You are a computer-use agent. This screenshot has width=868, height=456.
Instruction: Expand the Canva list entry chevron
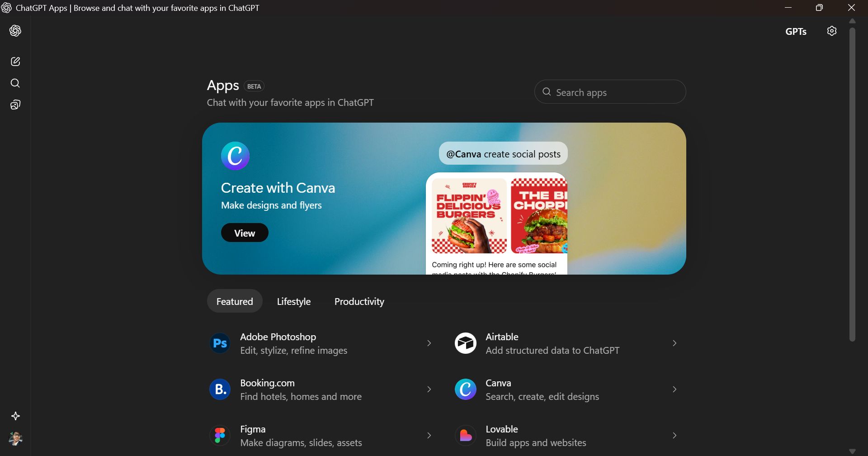coord(675,389)
